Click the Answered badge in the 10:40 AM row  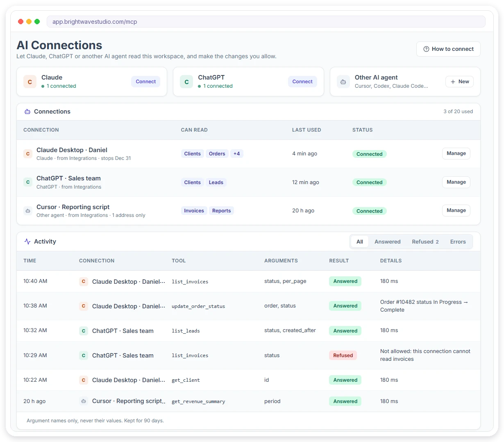[345, 281]
